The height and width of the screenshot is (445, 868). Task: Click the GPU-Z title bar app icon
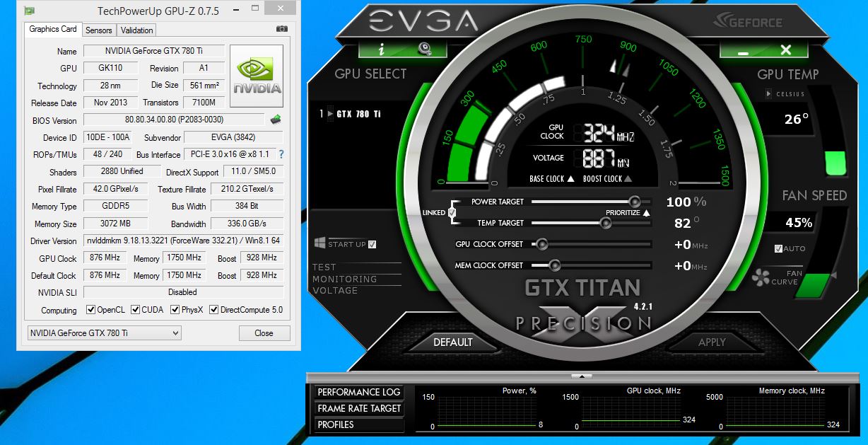click(28, 11)
